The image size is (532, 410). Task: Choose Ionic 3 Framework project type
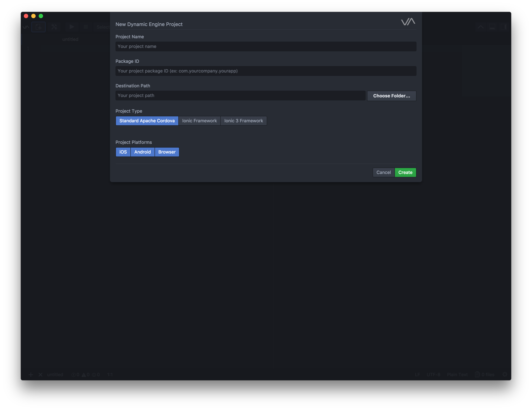click(243, 121)
